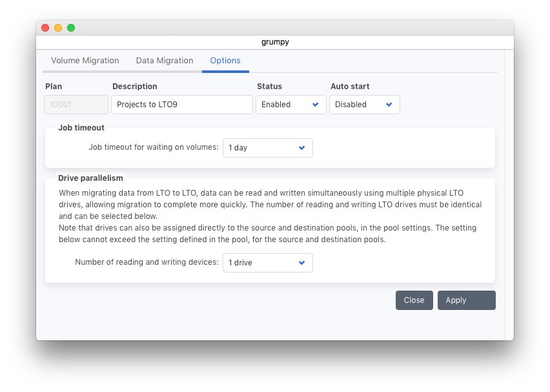Minimize the window using the yellow button

pyautogui.click(x=58, y=28)
